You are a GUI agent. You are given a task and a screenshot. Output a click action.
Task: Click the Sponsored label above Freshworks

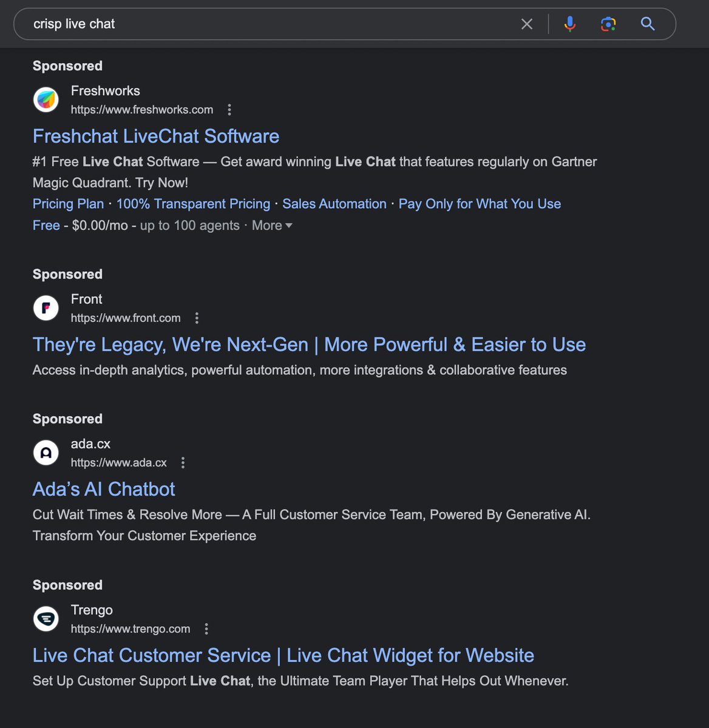[x=67, y=66]
